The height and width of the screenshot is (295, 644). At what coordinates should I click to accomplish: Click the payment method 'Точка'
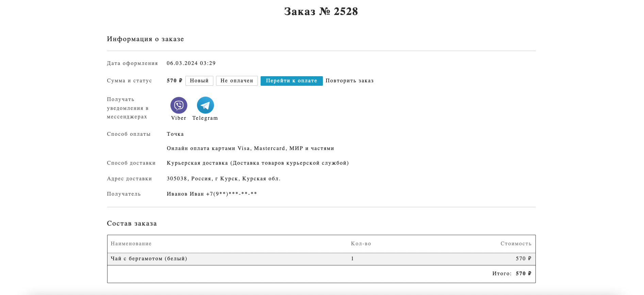click(x=175, y=134)
